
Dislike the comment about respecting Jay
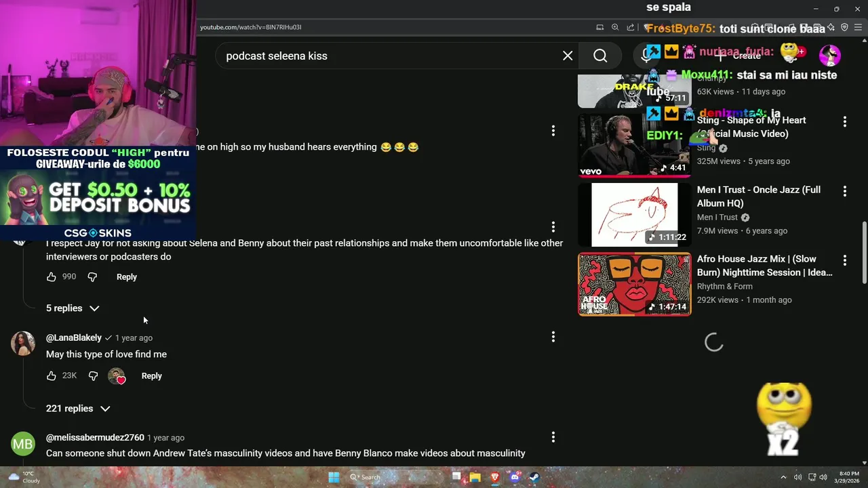93,277
